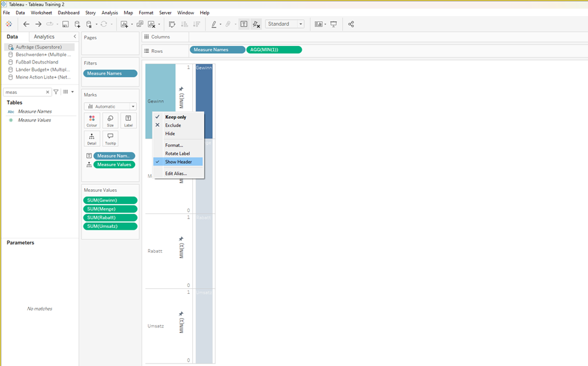
Task: Open the Standard fit dropdown
Action: [284, 24]
